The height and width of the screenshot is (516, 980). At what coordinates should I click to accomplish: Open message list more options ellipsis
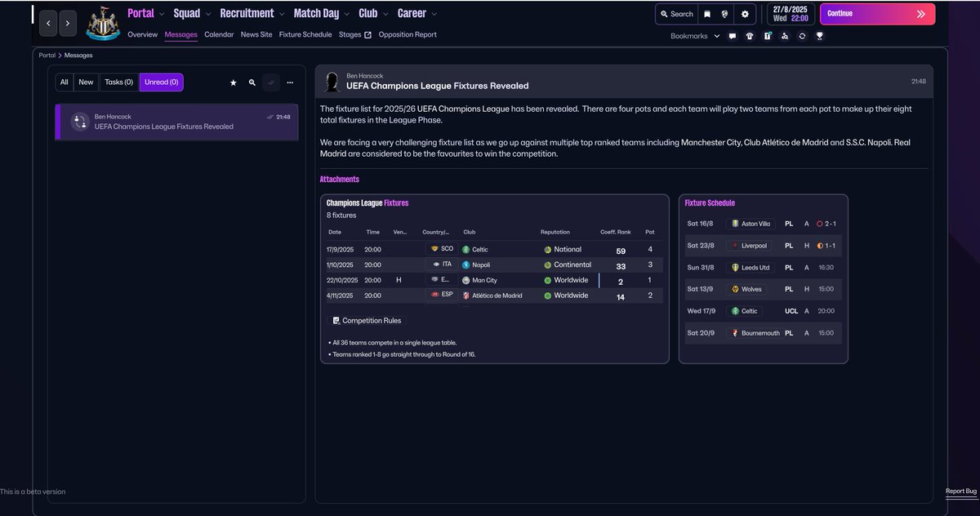pyautogui.click(x=290, y=82)
